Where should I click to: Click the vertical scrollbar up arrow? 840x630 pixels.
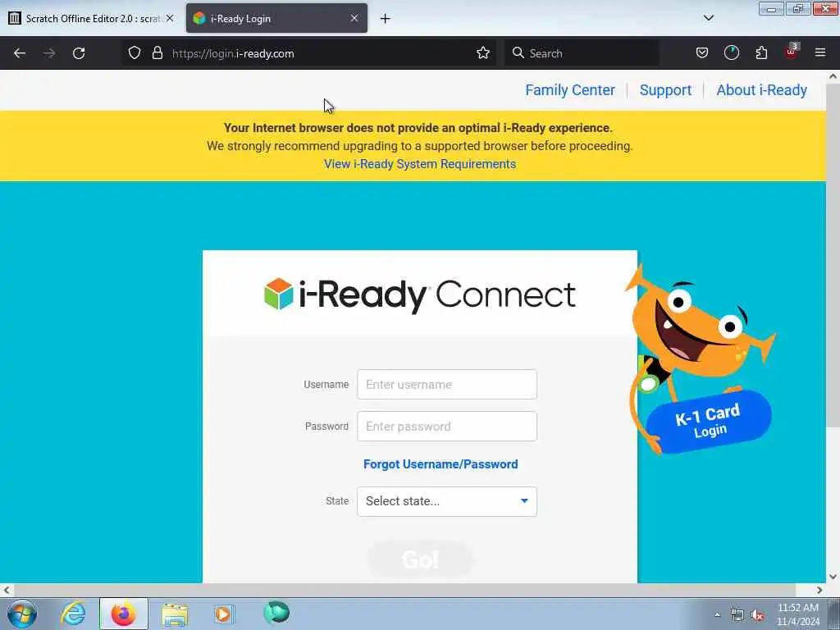(x=833, y=76)
